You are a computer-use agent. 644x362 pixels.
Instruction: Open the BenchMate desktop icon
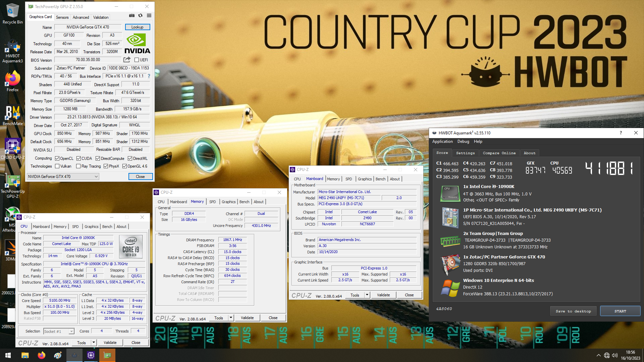[x=13, y=116]
